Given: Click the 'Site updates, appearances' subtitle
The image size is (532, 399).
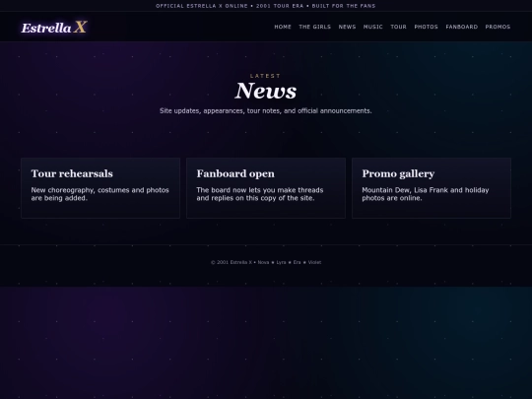Looking at the screenshot, I should [266, 111].
